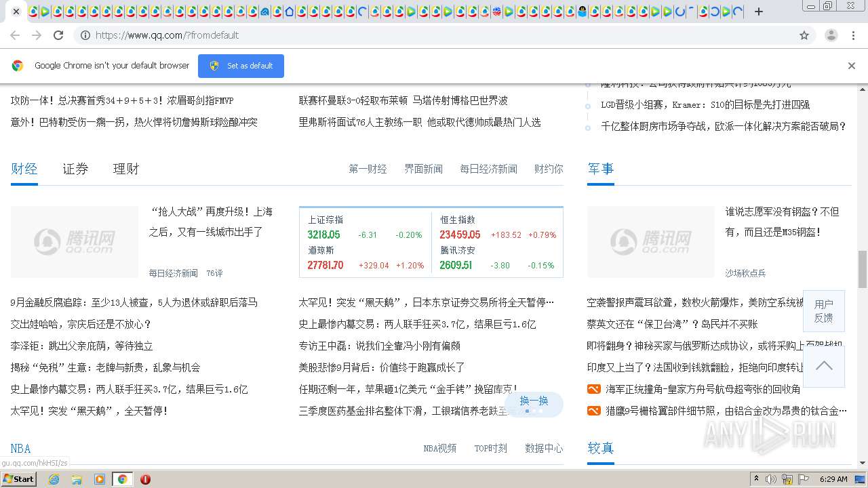This screenshot has width=868, height=488.
Task: Open 联赛杯曼联3-0轻取布莱顿 headline
Action: [403, 100]
